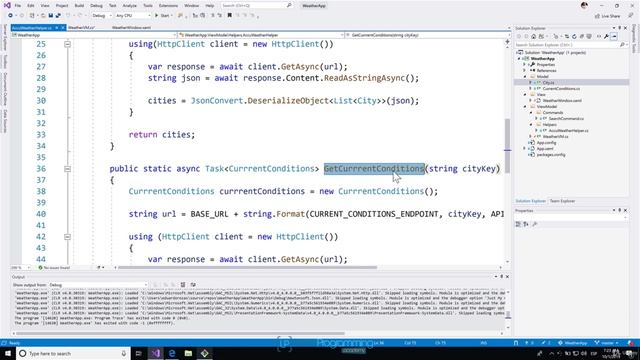640x360 pixels.
Task: Click in the Visual Studio search box
Action: click(x=256, y=6)
